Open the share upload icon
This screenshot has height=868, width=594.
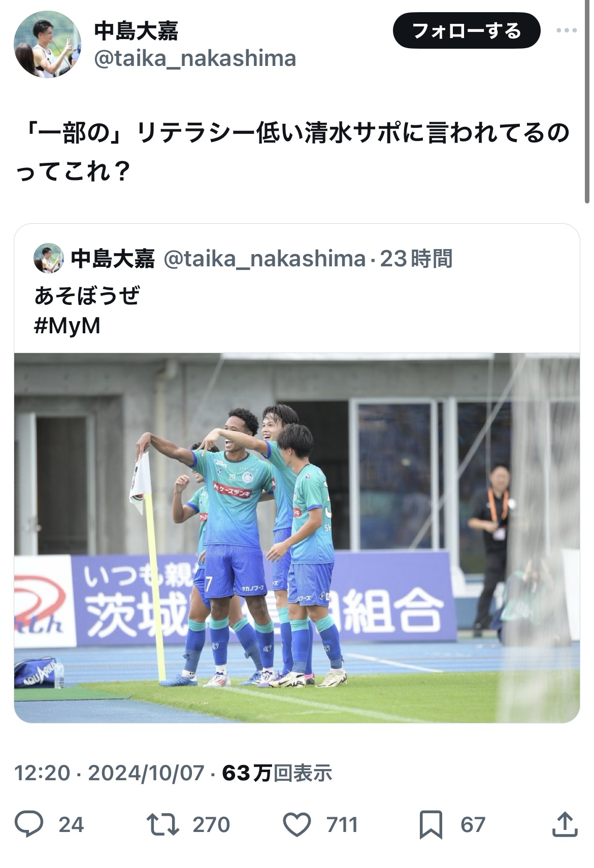point(565,824)
